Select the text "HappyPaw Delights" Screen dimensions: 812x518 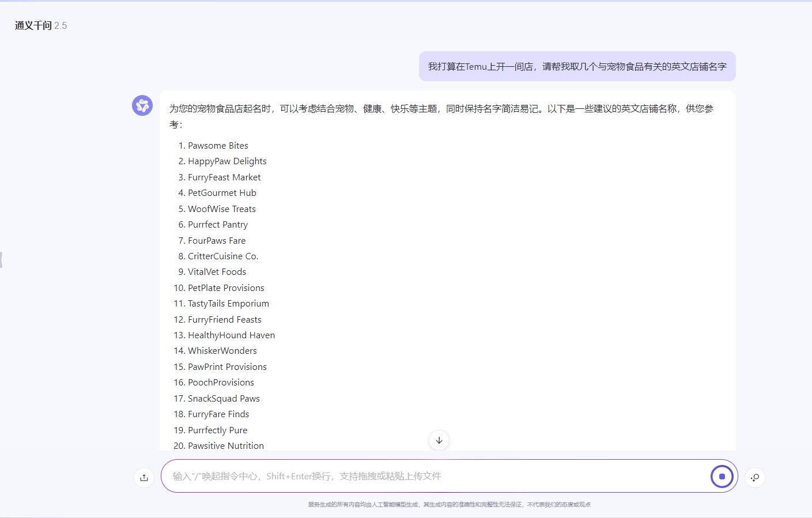227,161
